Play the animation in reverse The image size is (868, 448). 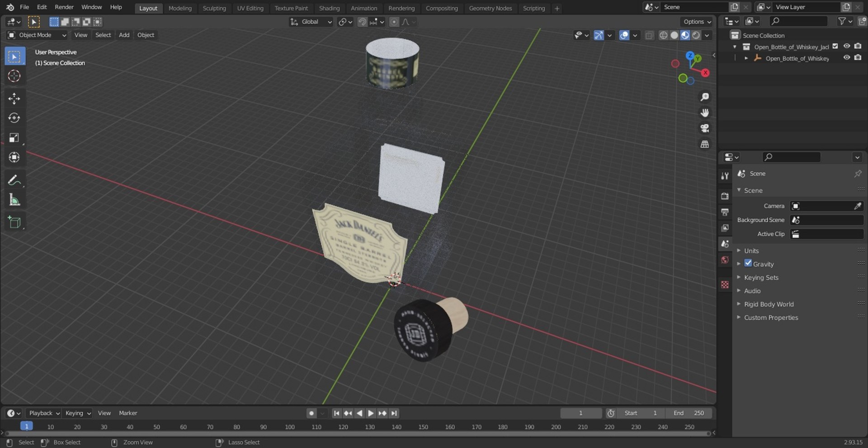359,413
